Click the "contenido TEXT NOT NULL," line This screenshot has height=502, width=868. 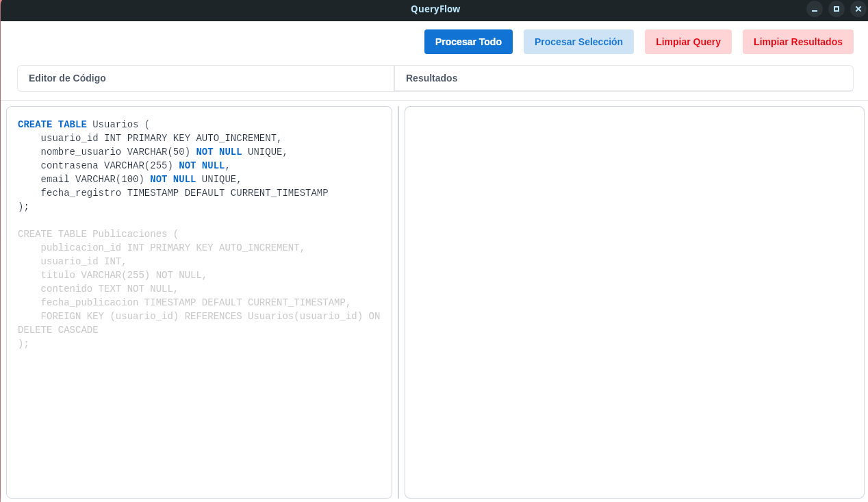coord(110,289)
